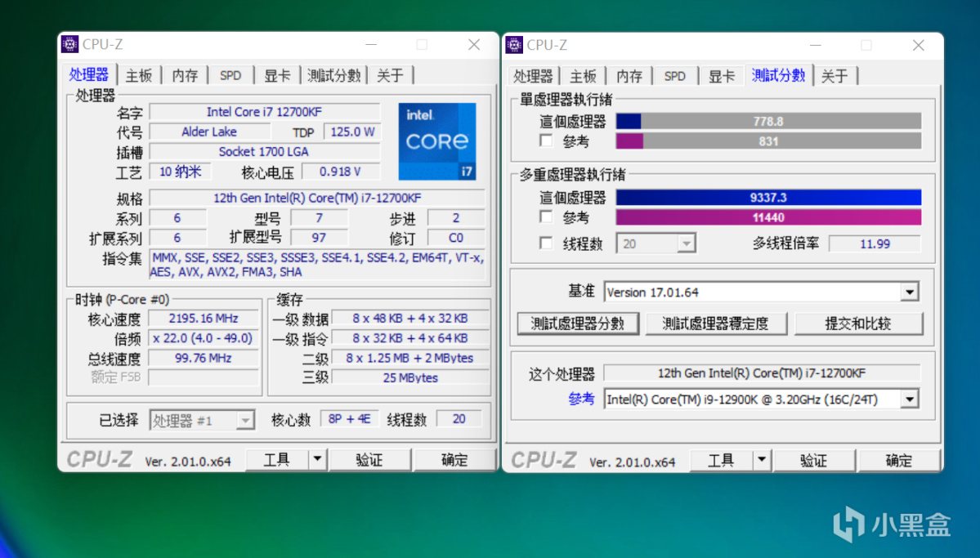Open 关于 tab in right CPU-Z window
The height and width of the screenshot is (558, 980).
[x=835, y=76]
